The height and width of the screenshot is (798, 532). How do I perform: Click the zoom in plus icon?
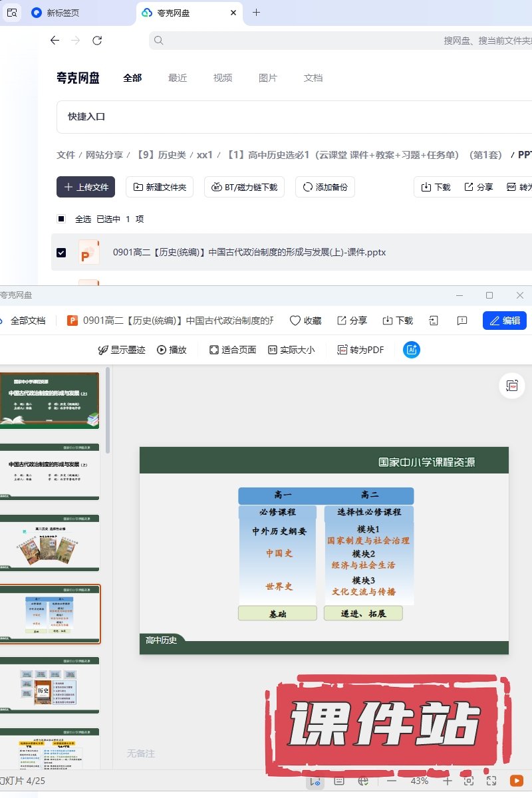tap(448, 781)
